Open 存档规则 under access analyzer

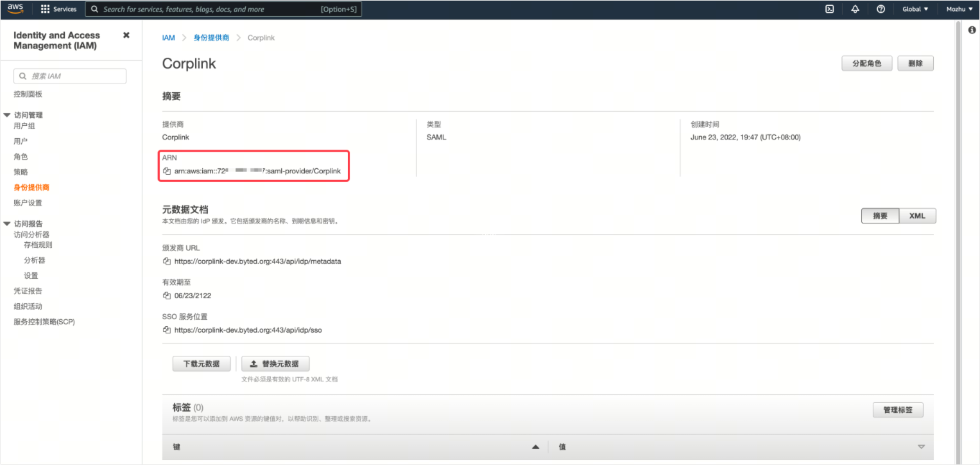[x=38, y=245]
